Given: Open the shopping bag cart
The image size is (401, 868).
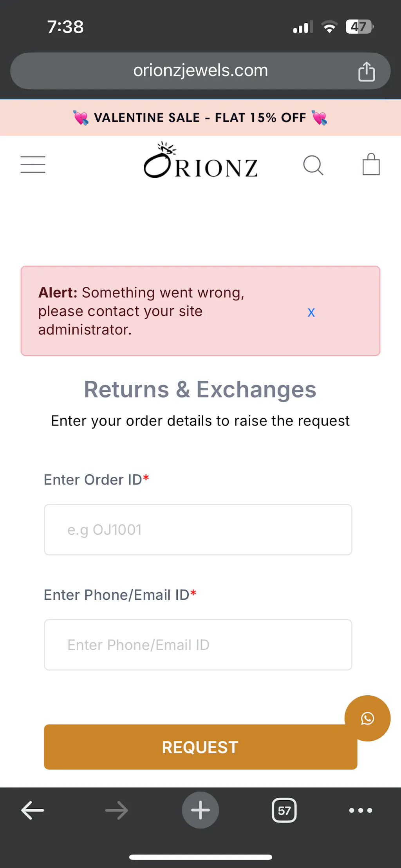Looking at the screenshot, I should [371, 165].
